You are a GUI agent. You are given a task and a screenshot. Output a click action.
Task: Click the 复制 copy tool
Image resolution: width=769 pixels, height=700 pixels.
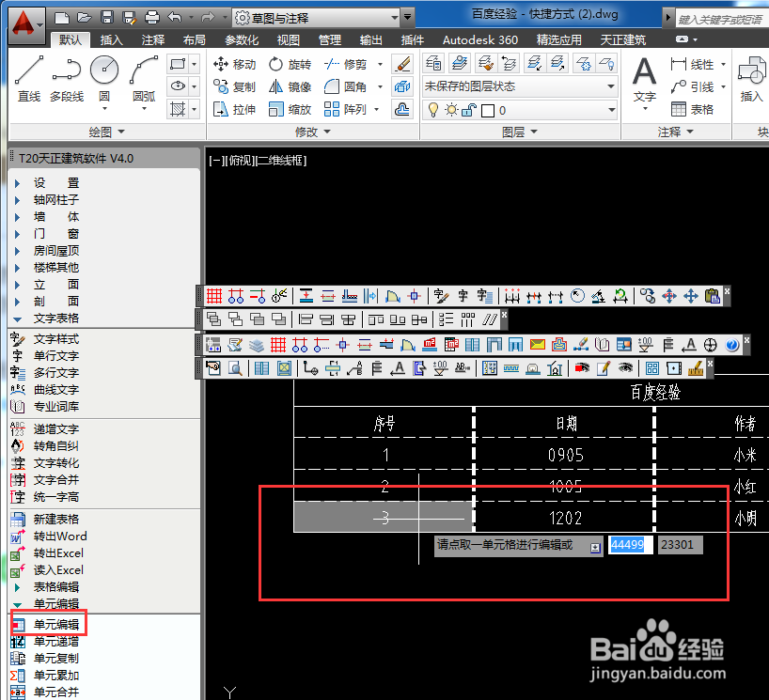pyautogui.click(x=234, y=86)
